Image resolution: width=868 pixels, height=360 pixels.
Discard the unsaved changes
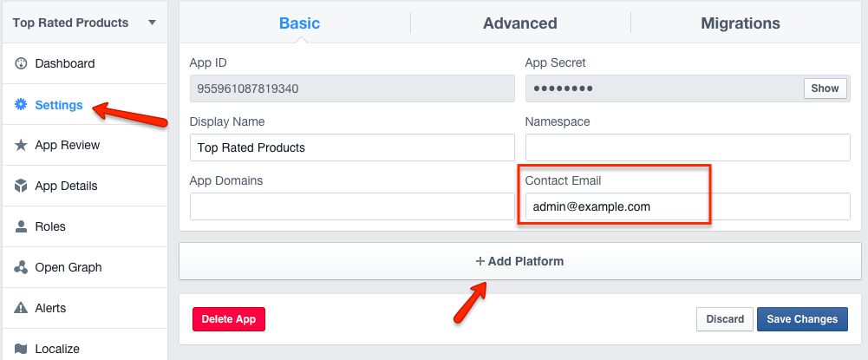[724, 319]
